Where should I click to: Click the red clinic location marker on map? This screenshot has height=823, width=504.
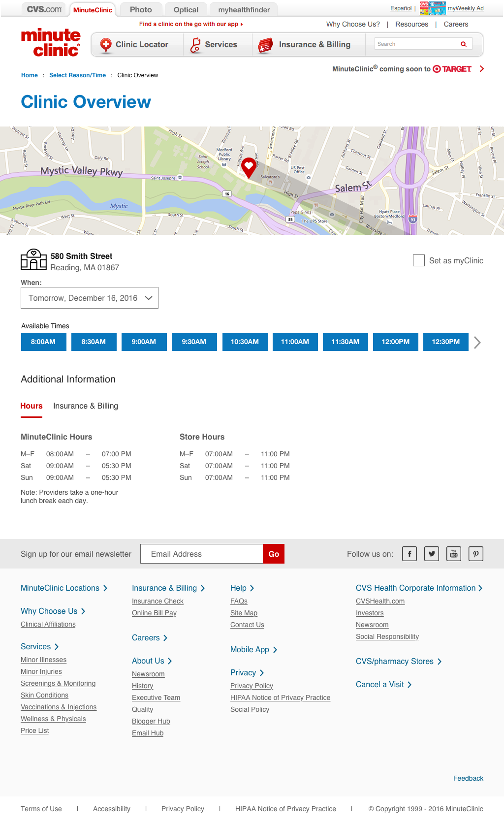tap(249, 168)
